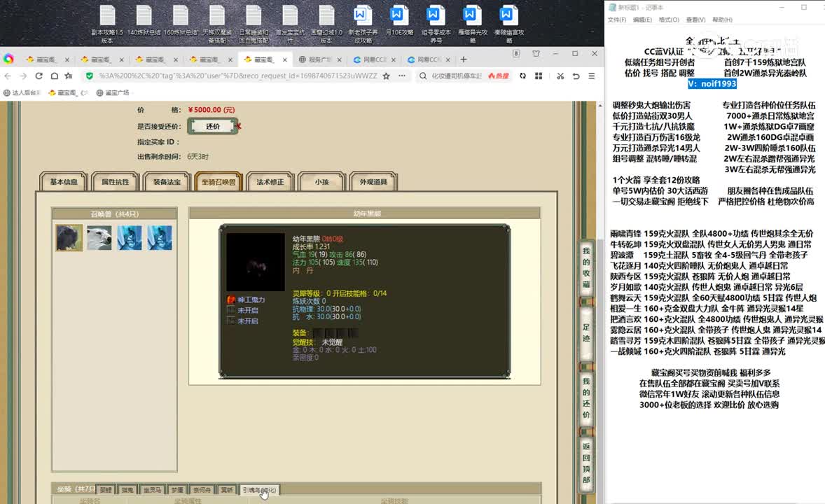This screenshot has width=825, height=504.
Task: Open the 秦陵幽宫攻略 WPS document
Action: (x=508, y=24)
